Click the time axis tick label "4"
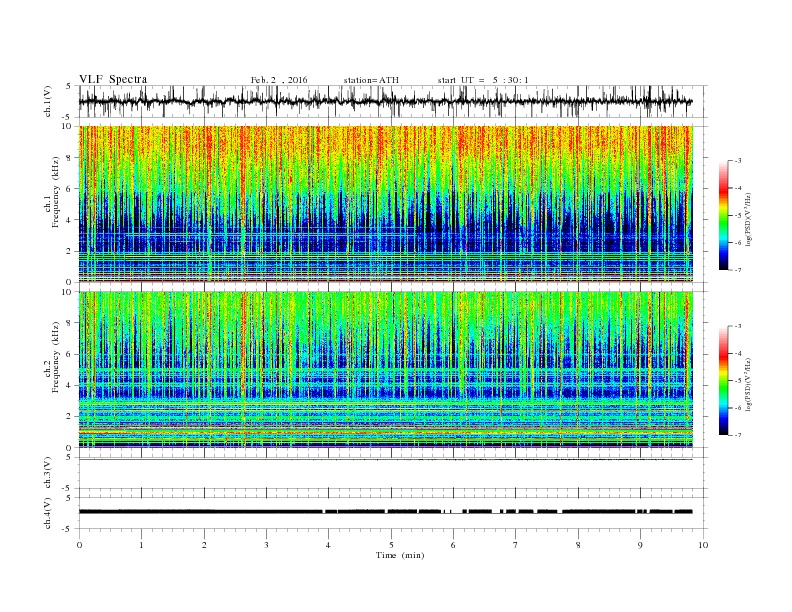This screenshot has height=612, width=792. (x=329, y=545)
